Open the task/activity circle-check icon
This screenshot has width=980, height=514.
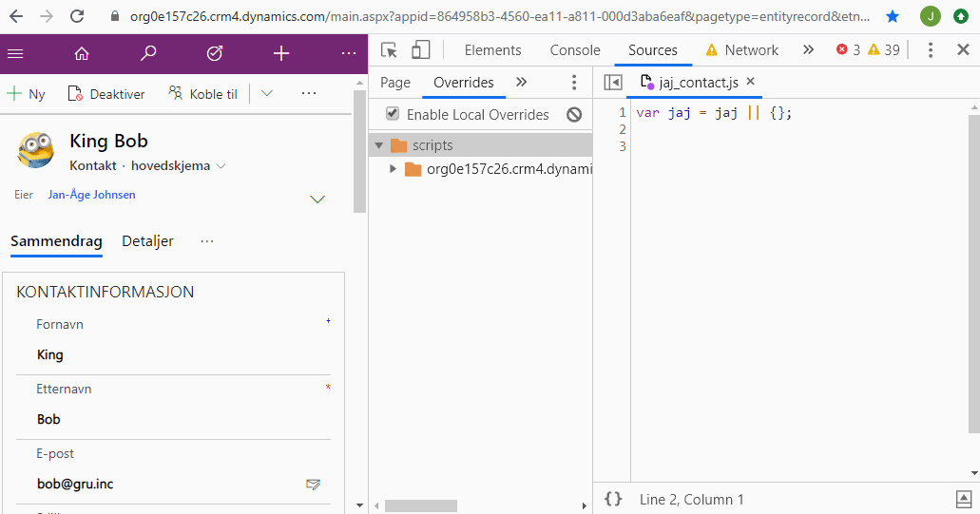click(215, 54)
